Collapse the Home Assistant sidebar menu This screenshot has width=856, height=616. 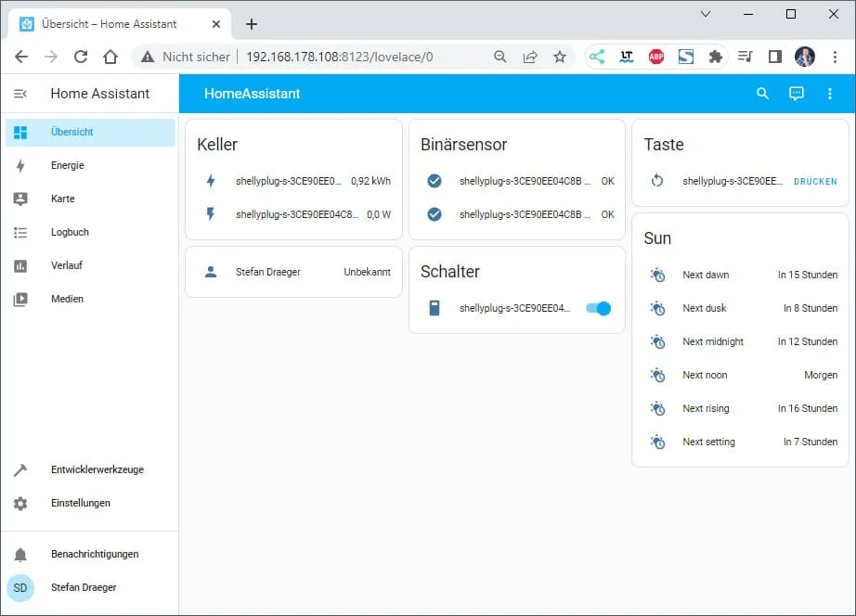pos(20,94)
